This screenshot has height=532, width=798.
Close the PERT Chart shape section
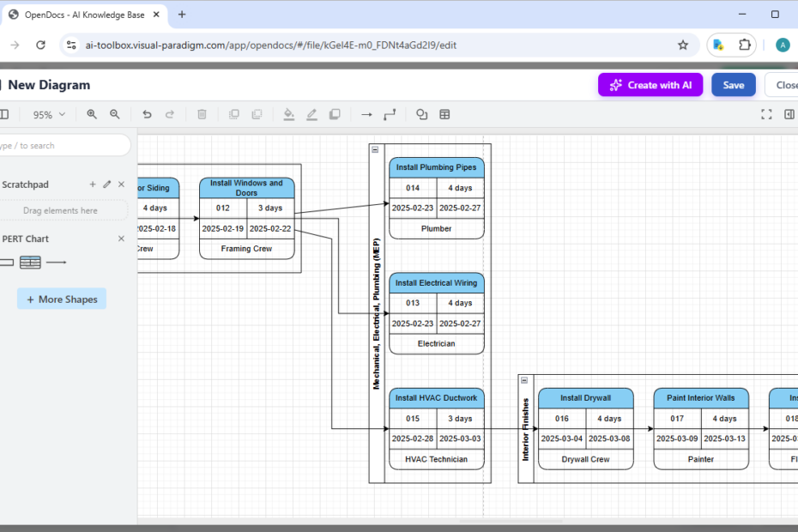(121, 239)
